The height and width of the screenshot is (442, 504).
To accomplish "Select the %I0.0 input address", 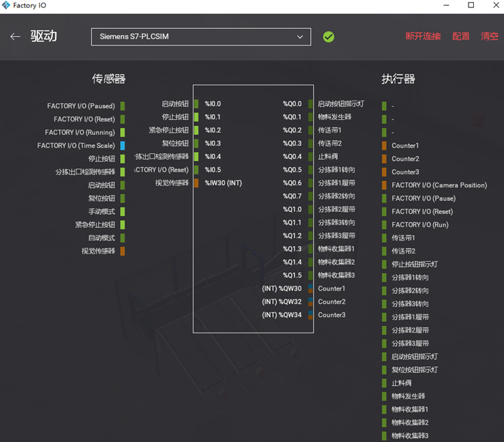I will coord(212,103).
